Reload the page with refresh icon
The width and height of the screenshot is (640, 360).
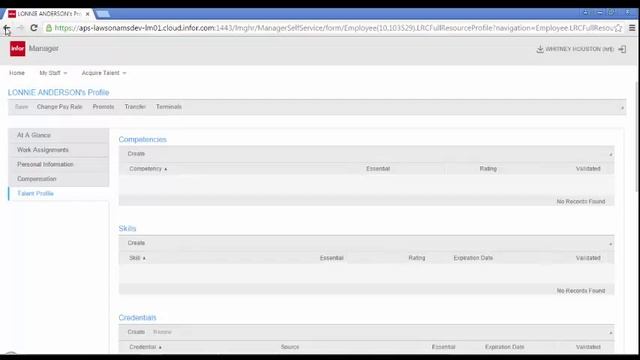pyautogui.click(x=34, y=28)
